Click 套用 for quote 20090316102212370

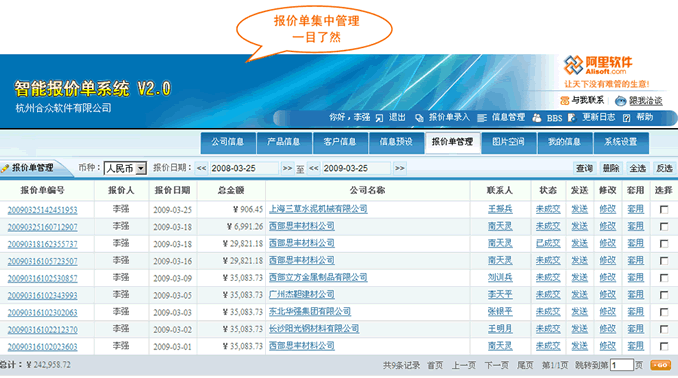tap(636, 329)
